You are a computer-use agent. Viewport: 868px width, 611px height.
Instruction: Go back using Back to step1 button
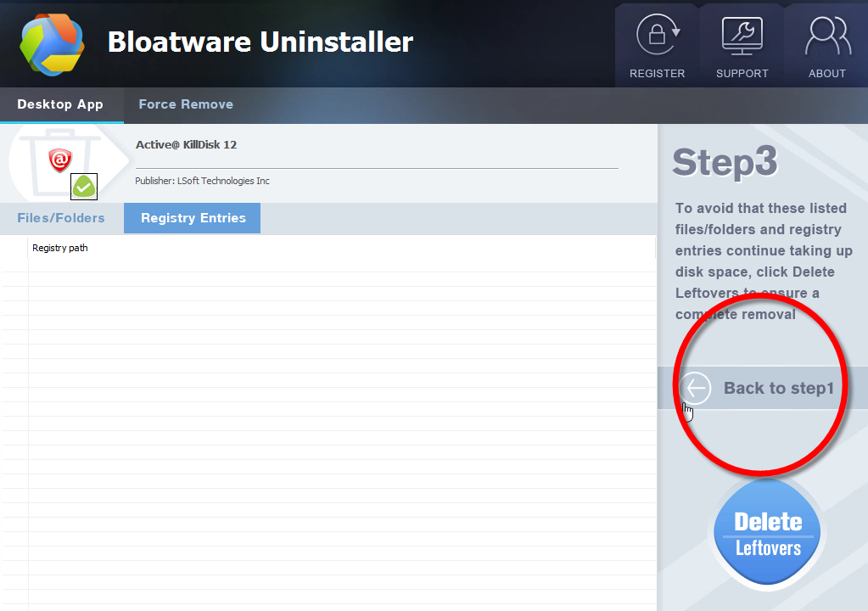pyautogui.click(x=763, y=388)
